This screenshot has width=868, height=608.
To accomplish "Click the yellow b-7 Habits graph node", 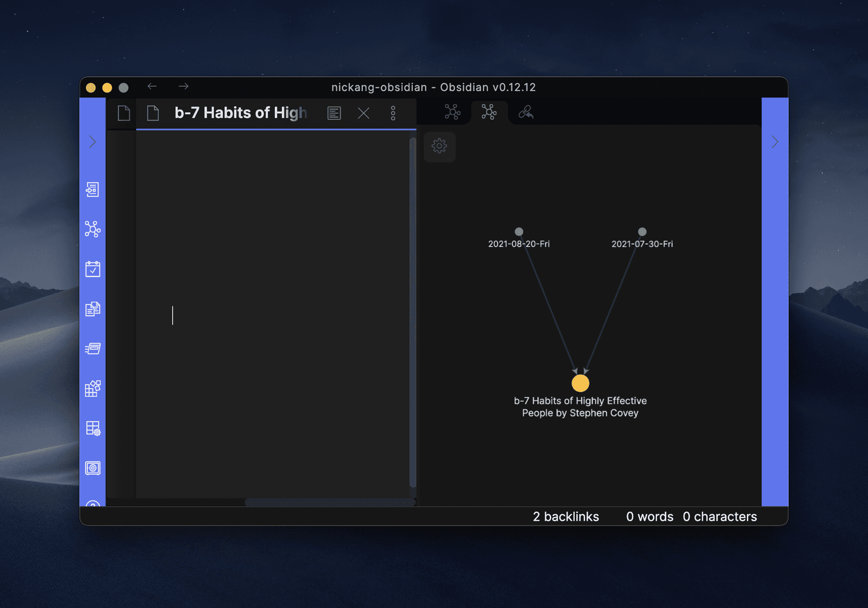I will (580, 383).
